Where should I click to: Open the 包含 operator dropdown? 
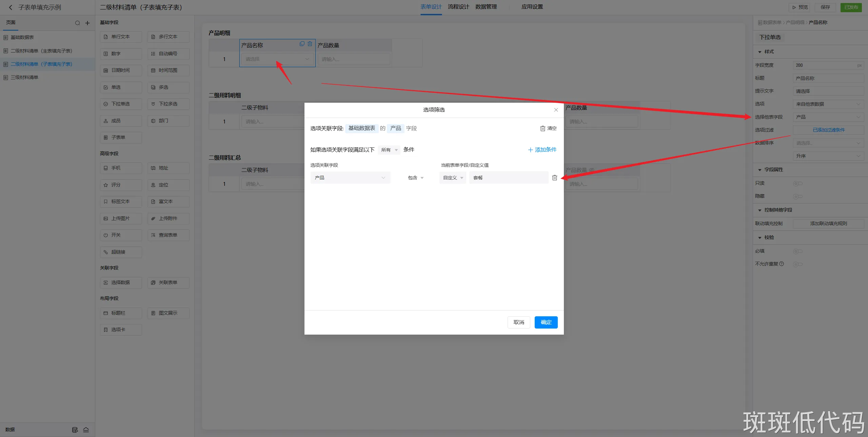[416, 178]
